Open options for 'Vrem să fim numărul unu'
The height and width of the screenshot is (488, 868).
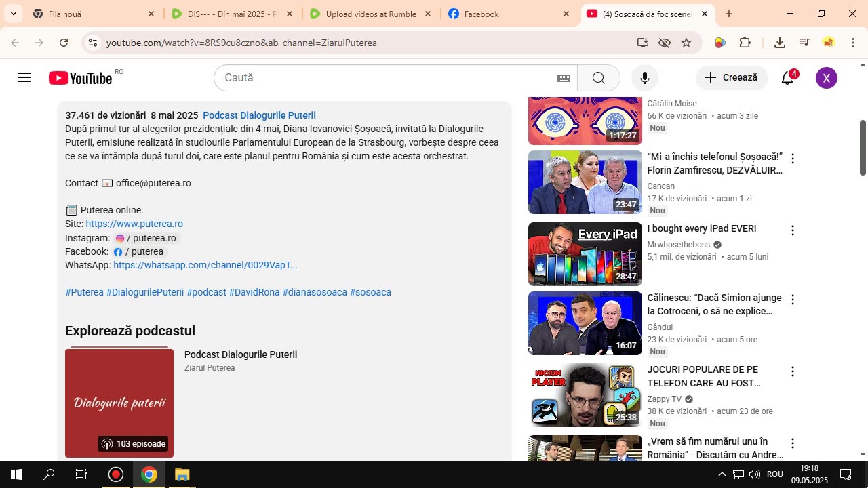pos(792,443)
